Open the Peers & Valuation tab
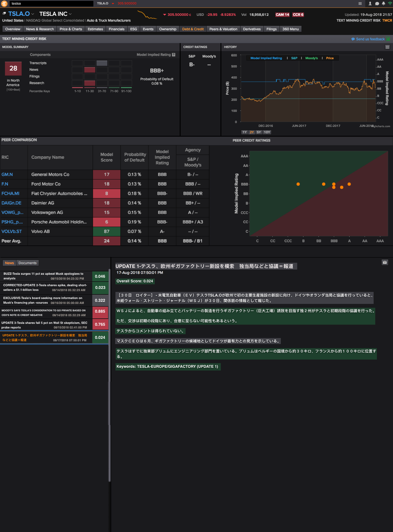Image resolution: width=393 pixels, height=532 pixels. (223, 29)
